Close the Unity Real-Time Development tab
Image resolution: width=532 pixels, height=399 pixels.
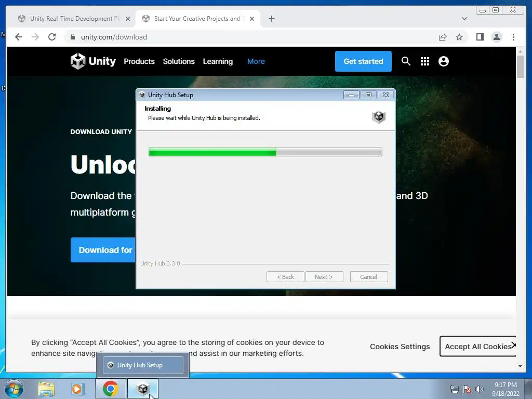pyautogui.click(x=128, y=19)
